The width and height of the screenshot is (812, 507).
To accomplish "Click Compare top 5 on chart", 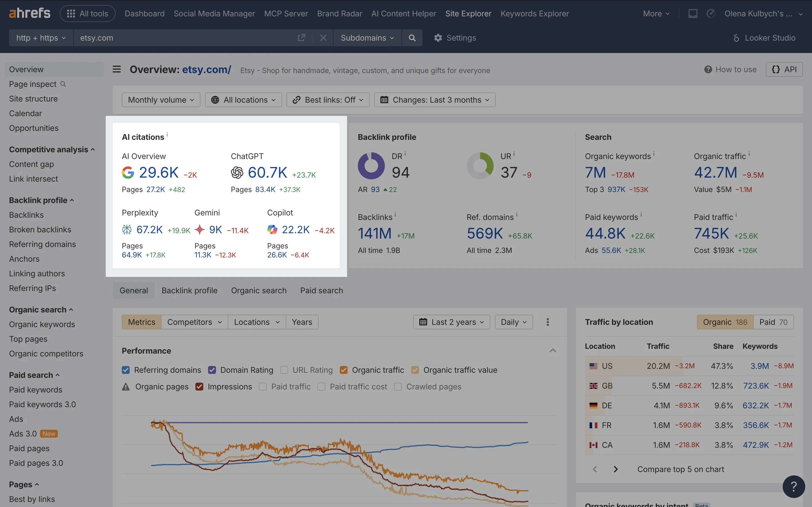I will pyautogui.click(x=681, y=469).
